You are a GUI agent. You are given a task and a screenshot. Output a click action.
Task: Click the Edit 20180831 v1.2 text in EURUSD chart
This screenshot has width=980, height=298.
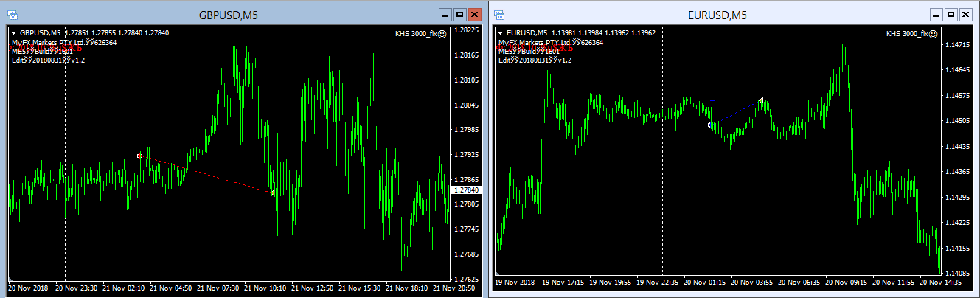pos(535,60)
